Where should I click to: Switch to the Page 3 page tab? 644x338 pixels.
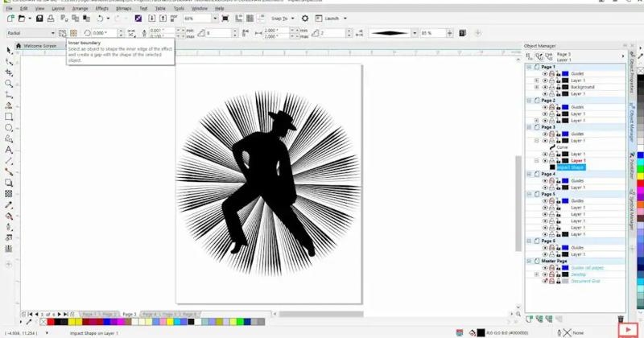click(x=129, y=314)
